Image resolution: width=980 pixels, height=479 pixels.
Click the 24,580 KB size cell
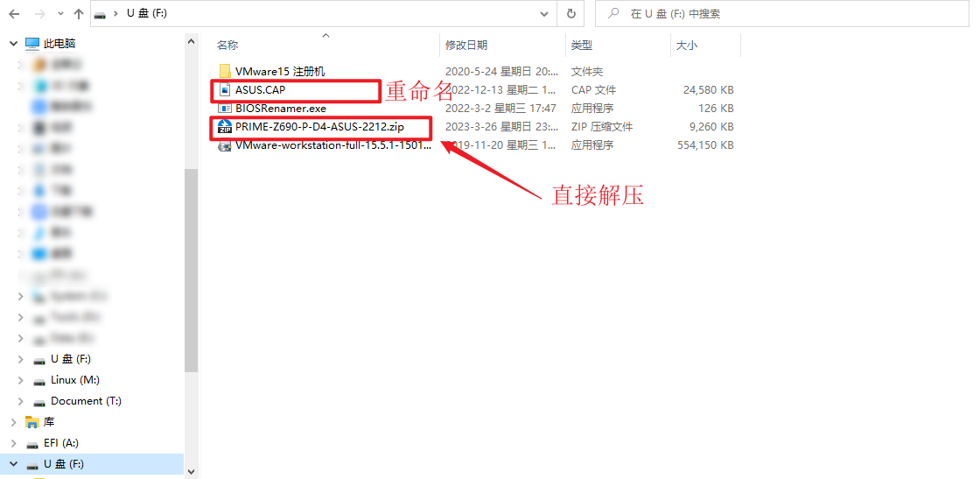tap(708, 90)
